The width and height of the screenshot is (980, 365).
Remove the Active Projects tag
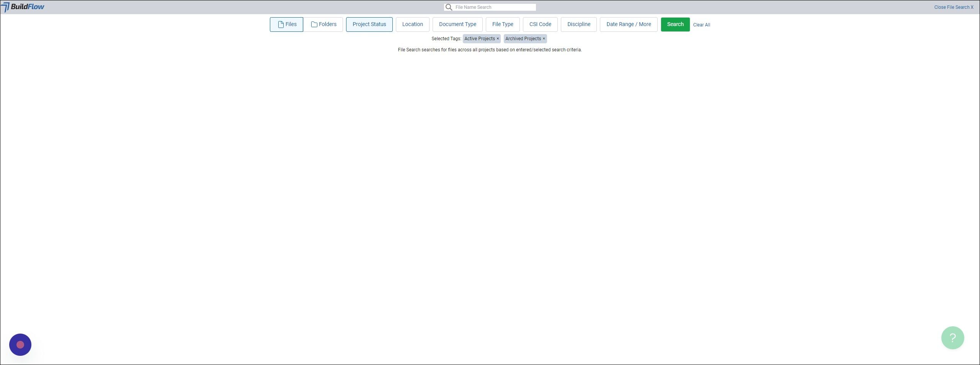tap(498, 39)
